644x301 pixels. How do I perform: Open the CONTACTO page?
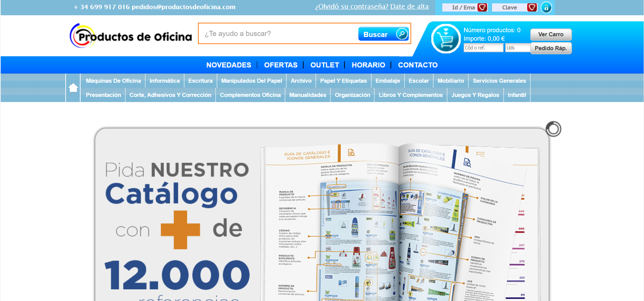418,65
